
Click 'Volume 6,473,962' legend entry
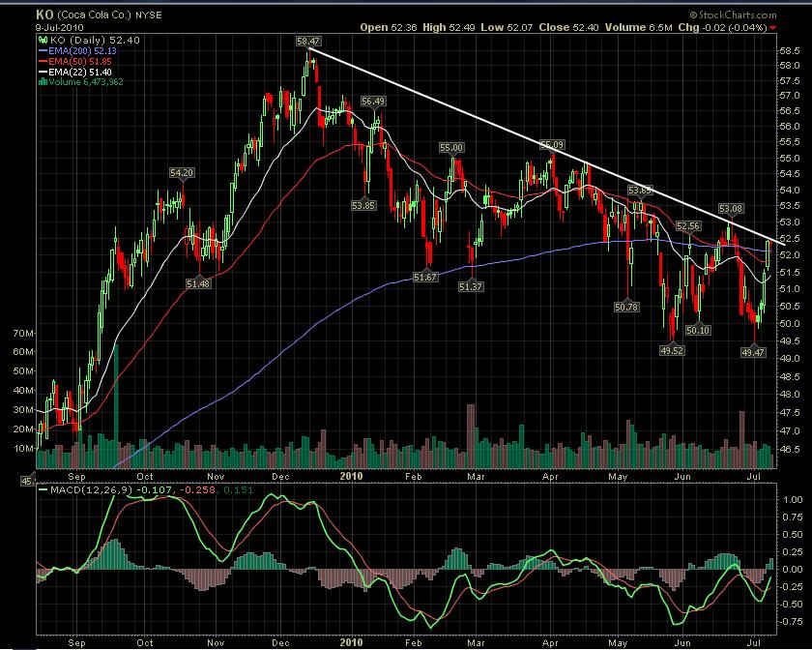86,82
